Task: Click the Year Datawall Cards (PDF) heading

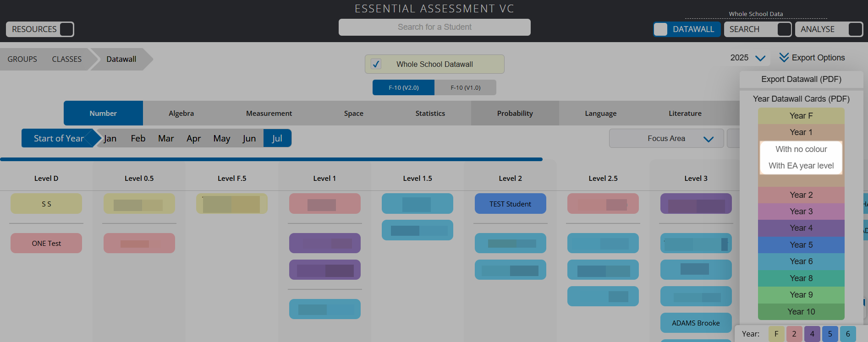Action: [801, 99]
